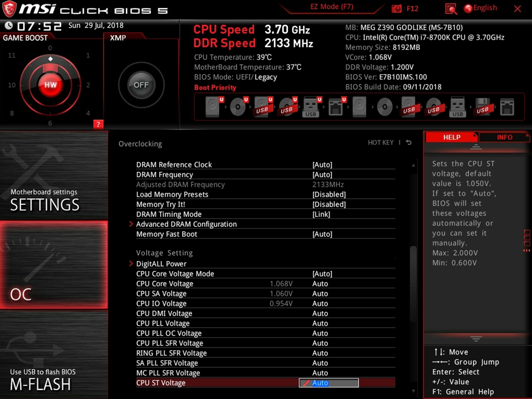The height and width of the screenshot is (399, 532).
Task: Select the UEFI USB key boot icon
Action: (x=312, y=107)
